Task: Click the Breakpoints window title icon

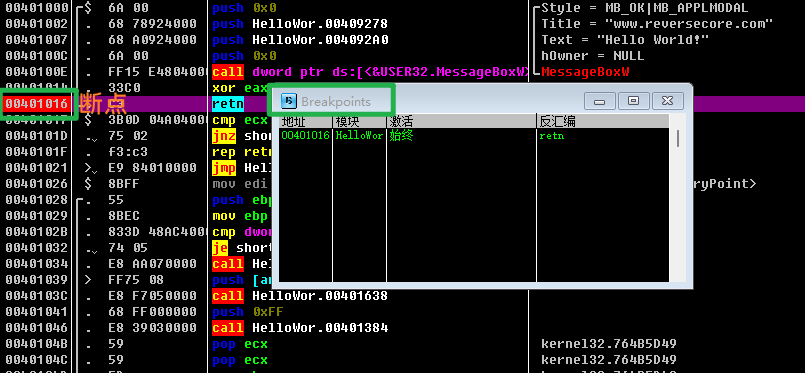Action: click(x=290, y=101)
